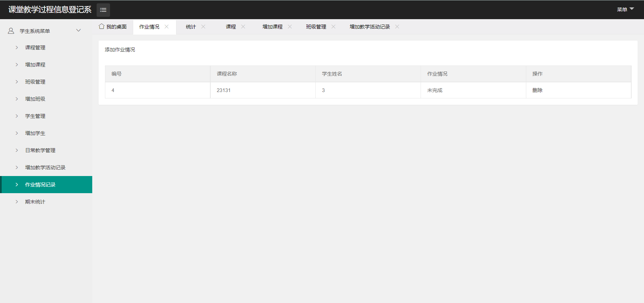Open 增加课程 in the sidebar
Image resolution: width=644 pixels, height=303 pixels.
point(46,64)
